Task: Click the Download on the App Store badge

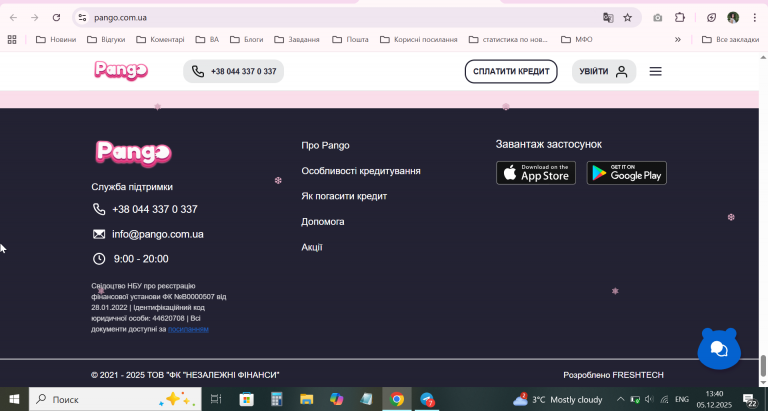Action: point(536,173)
